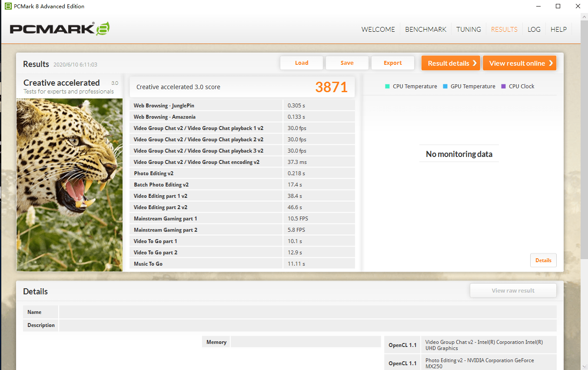This screenshot has height=370, width=588.
Task: Select the Photo Editing v2 row
Action: 242,173
